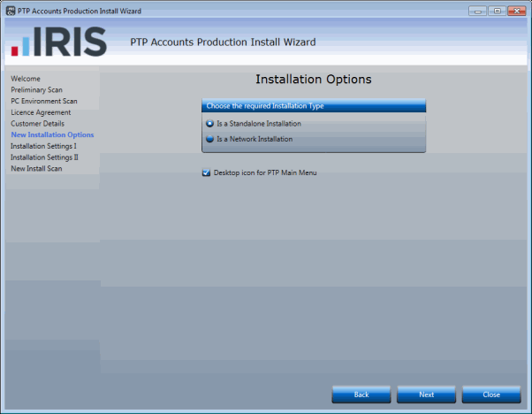532x414 pixels.
Task: Untick Desktop icon for PTP Main Menu
Action: click(x=206, y=172)
